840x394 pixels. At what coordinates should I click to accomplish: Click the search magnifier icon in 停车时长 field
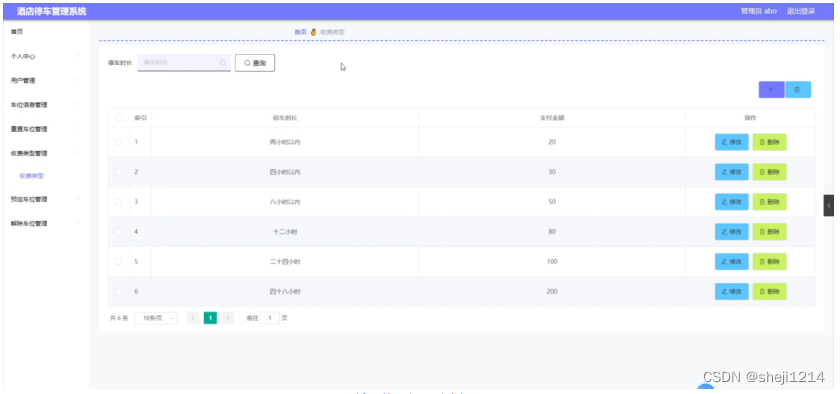pos(223,63)
